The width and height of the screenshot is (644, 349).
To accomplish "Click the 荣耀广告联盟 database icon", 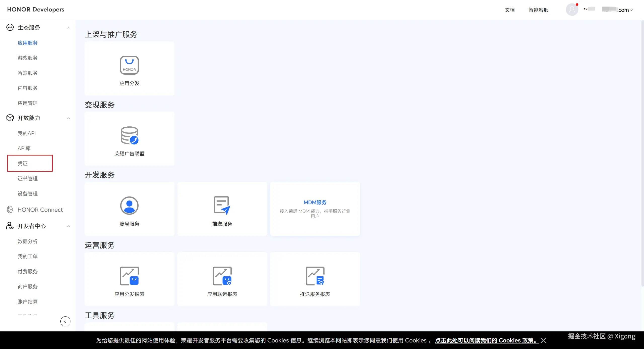I will pos(129,135).
